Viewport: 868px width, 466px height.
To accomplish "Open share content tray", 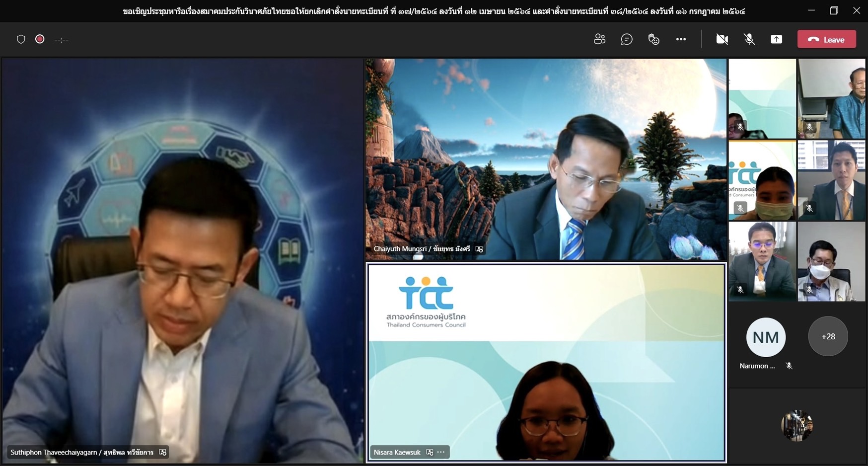I will coord(776,39).
